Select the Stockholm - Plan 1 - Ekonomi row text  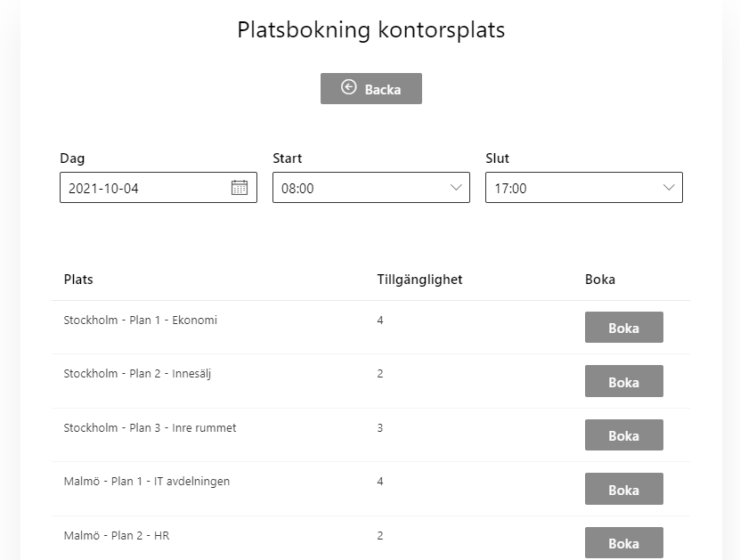[x=140, y=320]
